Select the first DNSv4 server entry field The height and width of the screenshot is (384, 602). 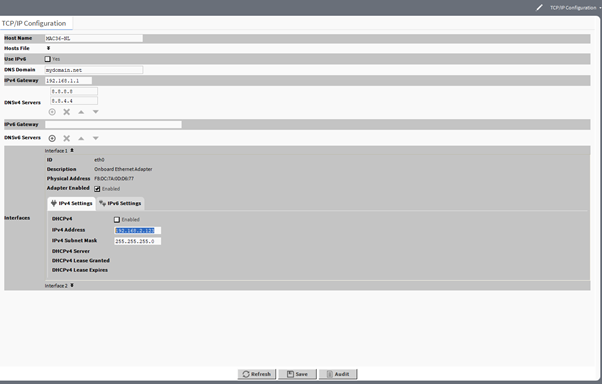click(74, 91)
